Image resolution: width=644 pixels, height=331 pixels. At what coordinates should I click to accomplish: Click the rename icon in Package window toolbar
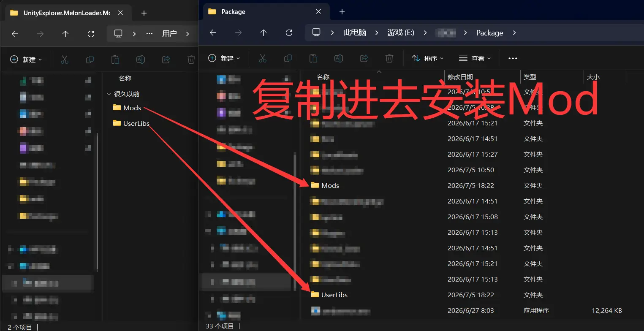click(x=339, y=58)
